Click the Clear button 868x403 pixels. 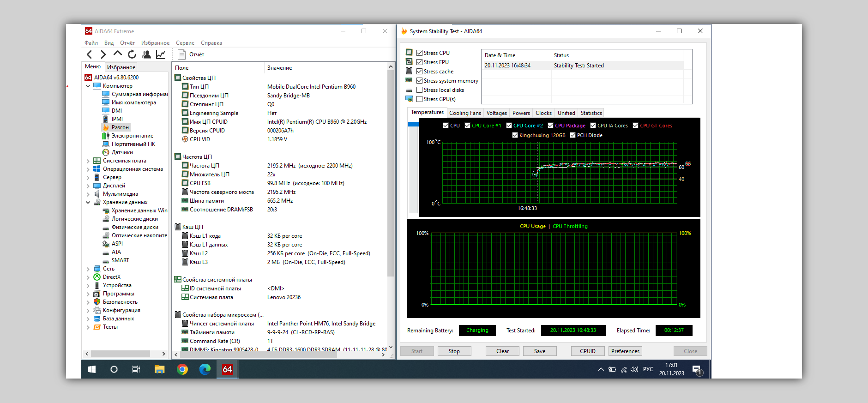pyautogui.click(x=502, y=351)
